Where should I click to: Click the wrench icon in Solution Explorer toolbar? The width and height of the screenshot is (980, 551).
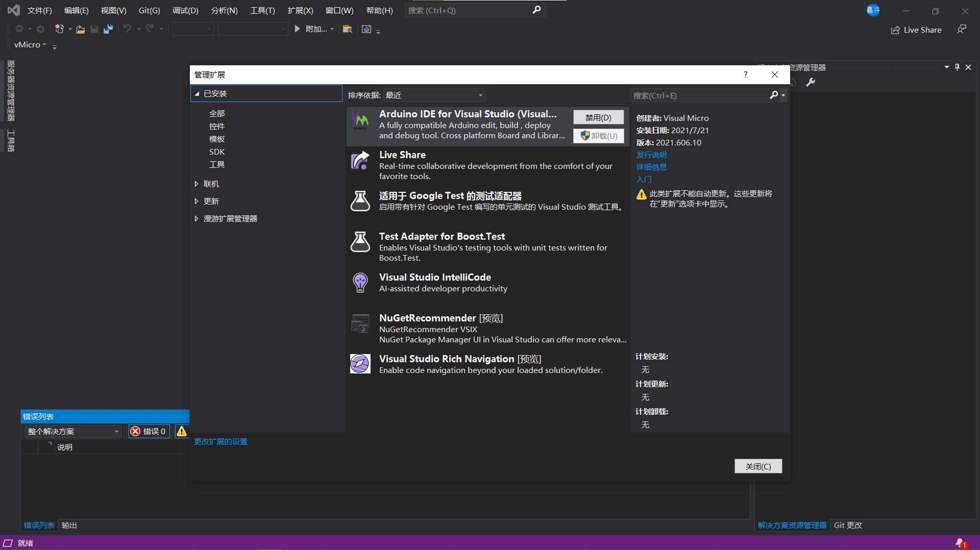click(811, 82)
